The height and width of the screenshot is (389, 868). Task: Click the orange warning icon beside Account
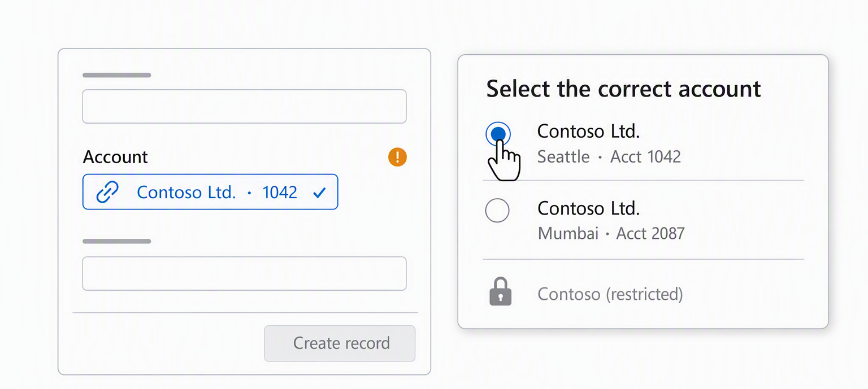(x=397, y=156)
